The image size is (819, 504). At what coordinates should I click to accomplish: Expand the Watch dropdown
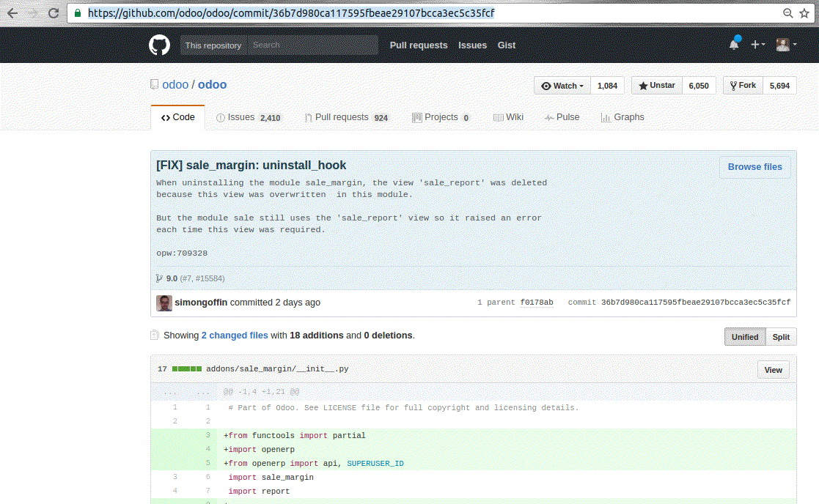click(x=562, y=86)
